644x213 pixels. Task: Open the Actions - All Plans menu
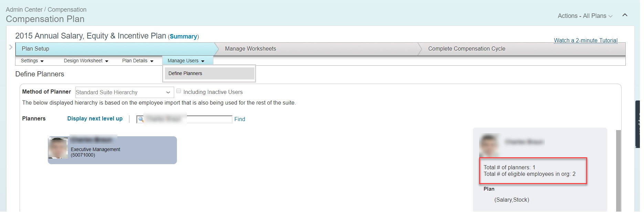click(x=585, y=16)
